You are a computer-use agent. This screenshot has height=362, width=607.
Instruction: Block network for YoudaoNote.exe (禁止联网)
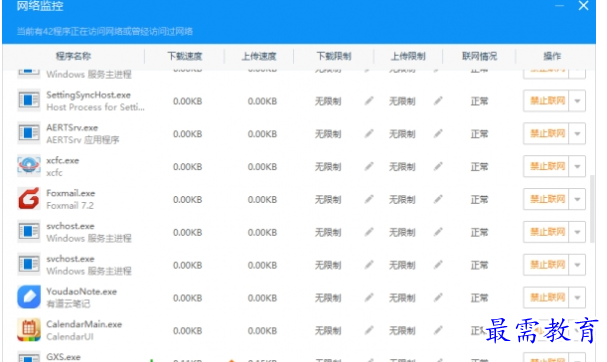coord(546,298)
